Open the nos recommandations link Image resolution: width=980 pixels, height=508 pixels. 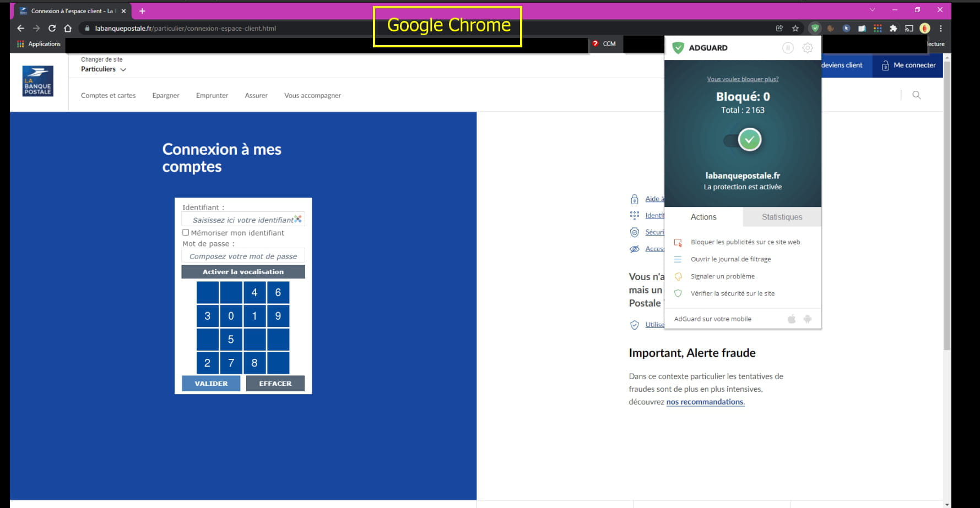(x=705, y=402)
